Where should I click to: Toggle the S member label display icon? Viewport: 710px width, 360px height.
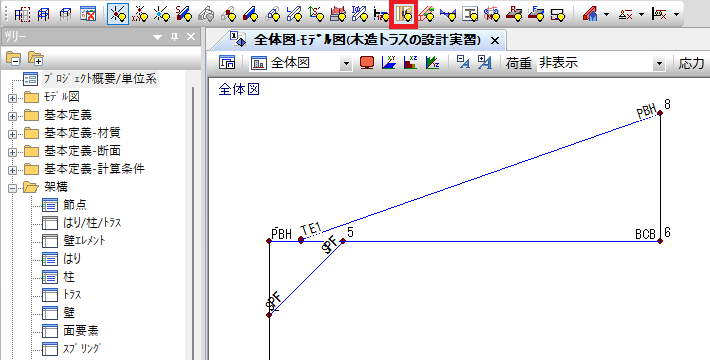(x=184, y=14)
